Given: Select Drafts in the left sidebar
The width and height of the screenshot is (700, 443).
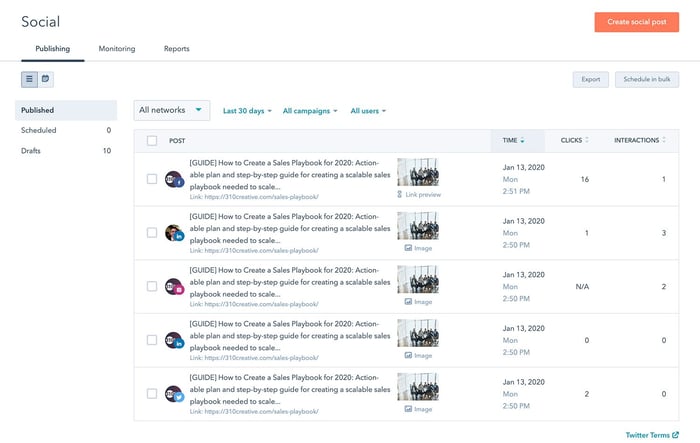Looking at the screenshot, I should (31, 150).
